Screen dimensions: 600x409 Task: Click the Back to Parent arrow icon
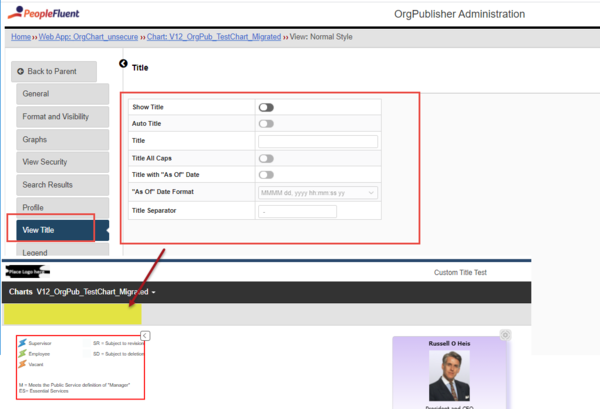click(21, 71)
